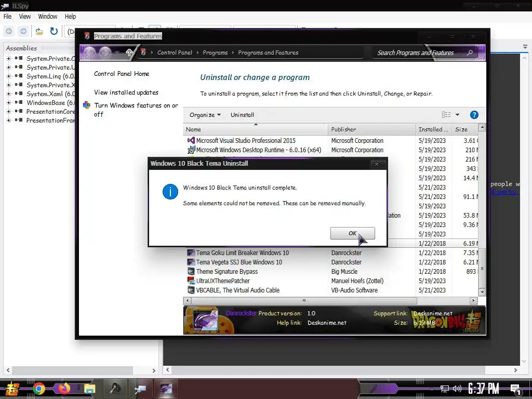Image resolution: width=532 pixels, height=399 pixels.
Task: Click the ILSpy Open assembly folder icon
Action: 39,31
